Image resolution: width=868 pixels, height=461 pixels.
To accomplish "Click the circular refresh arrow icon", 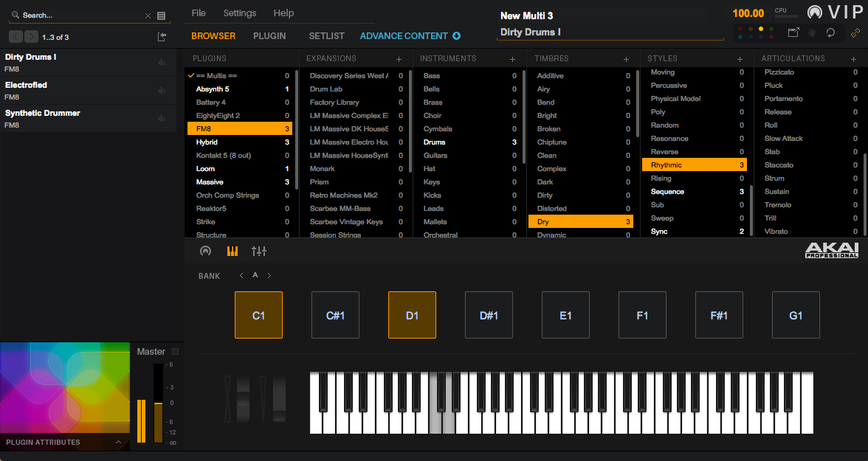I will (x=831, y=32).
